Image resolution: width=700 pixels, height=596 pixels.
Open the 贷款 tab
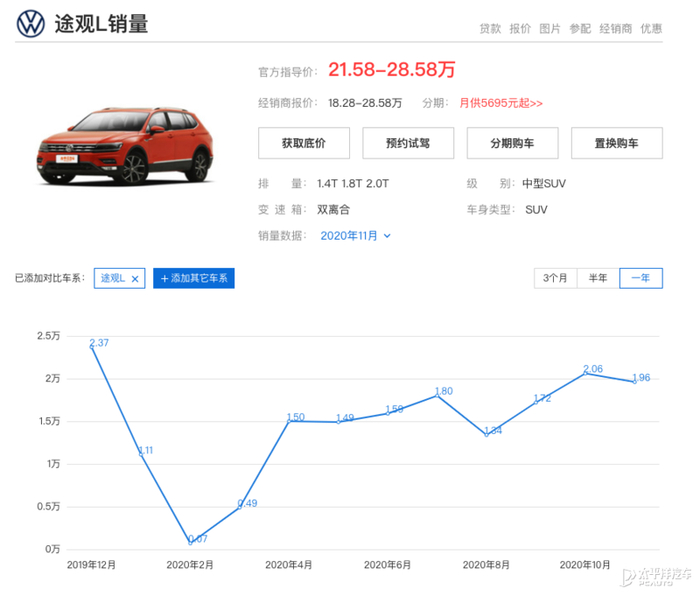(x=490, y=29)
